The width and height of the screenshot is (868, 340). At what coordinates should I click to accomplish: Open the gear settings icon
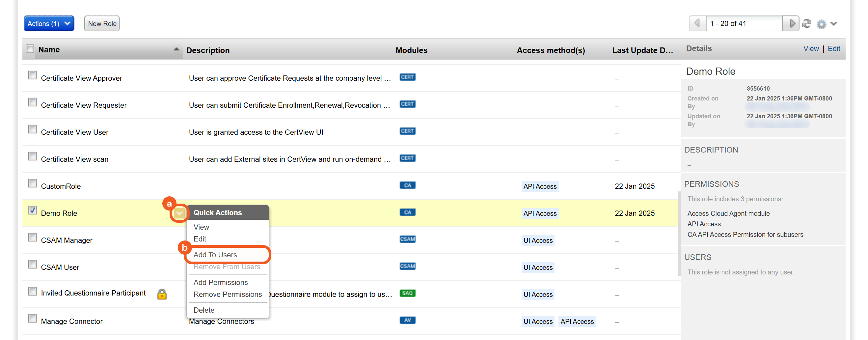[x=821, y=24]
